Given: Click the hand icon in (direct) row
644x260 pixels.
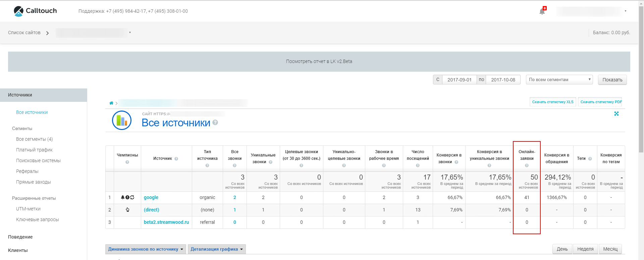Looking at the screenshot, I should click(x=127, y=210).
